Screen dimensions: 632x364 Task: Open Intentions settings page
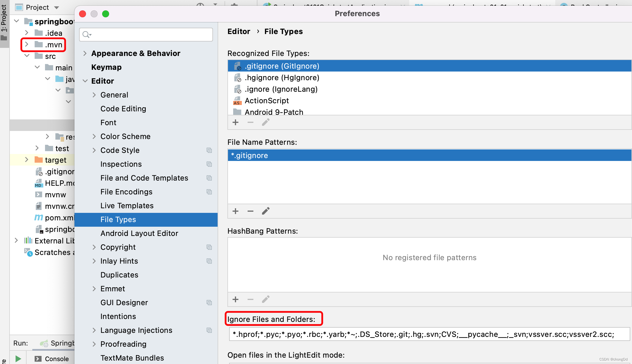118,316
